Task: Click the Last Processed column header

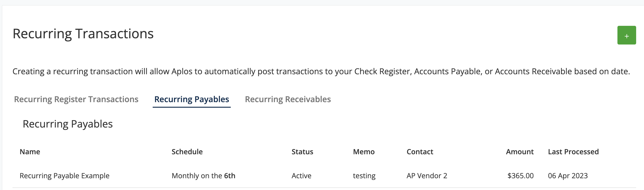Action: point(573,152)
